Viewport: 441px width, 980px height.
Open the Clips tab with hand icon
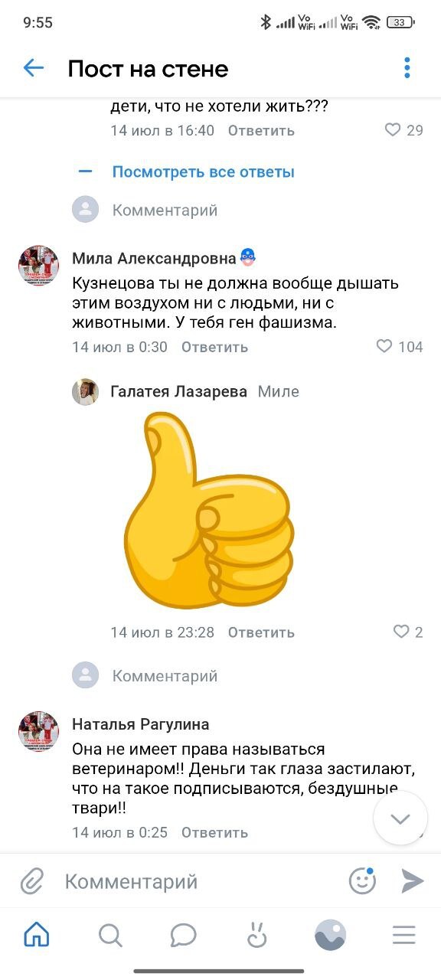click(x=256, y=935)
